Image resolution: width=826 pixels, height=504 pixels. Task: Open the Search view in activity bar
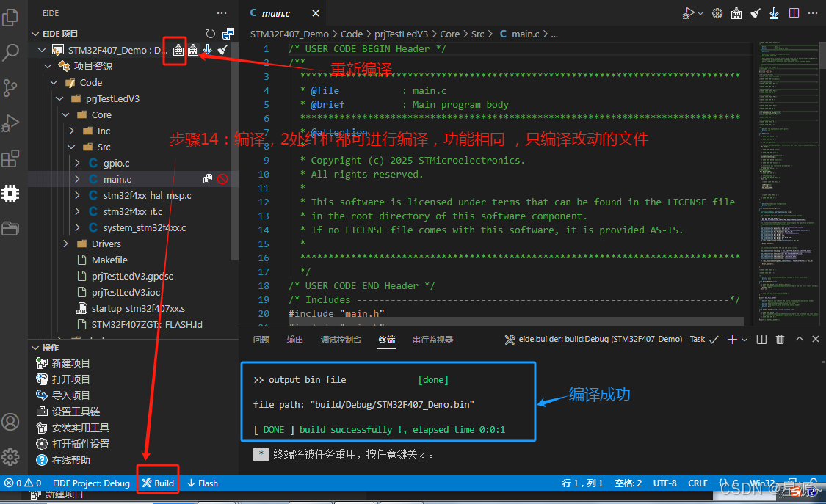pos(10,52)
